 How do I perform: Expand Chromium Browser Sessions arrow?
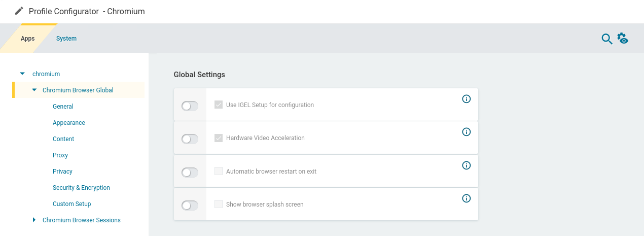pos(34,220)
